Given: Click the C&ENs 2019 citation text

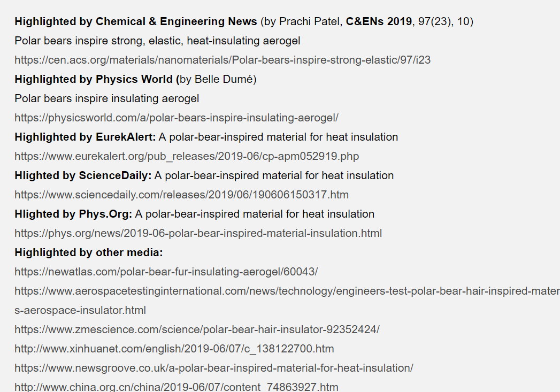Looking at the screenshot, I should 379,21.
